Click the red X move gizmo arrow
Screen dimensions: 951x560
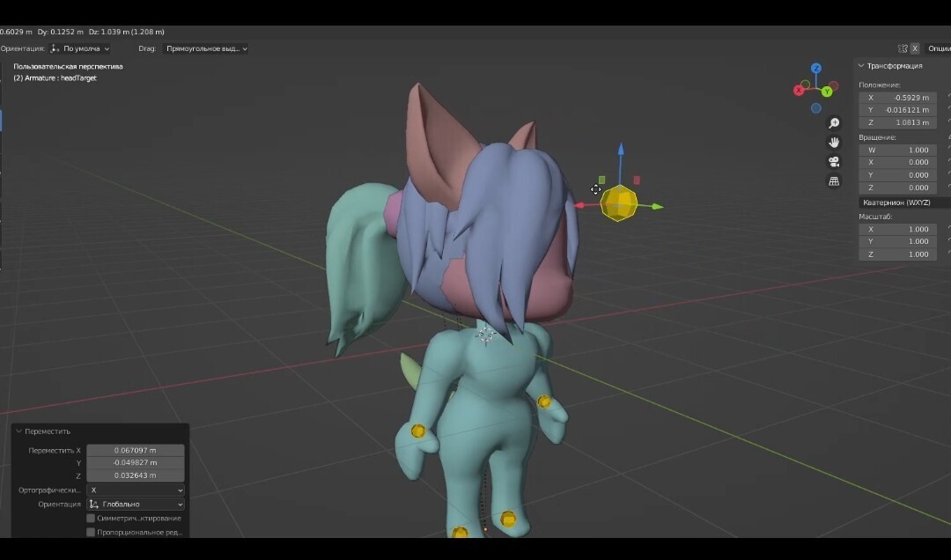point(579,206)
